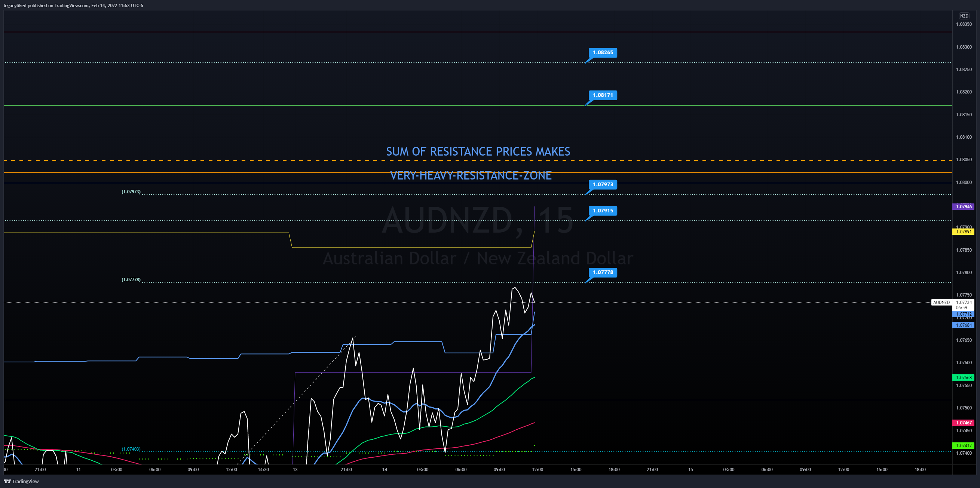Click the TradingView logo at bottom left

tap(21, 482)
